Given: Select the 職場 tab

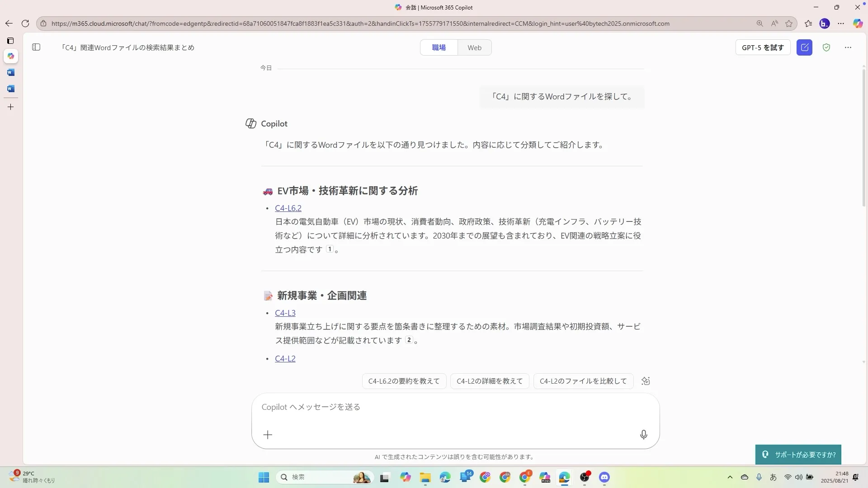Looking at the screenshot, I should 439,47.
